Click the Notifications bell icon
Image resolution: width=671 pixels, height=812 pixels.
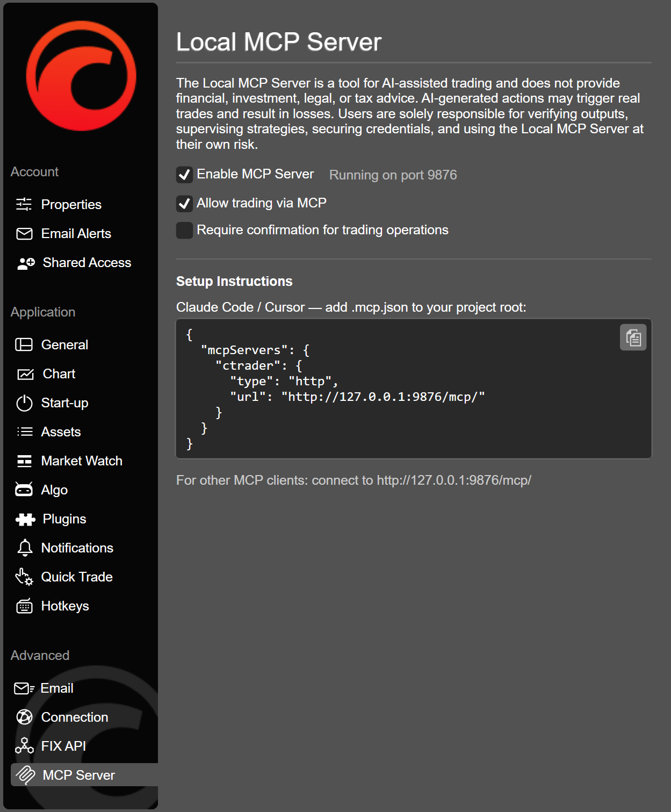coord(25,548)
